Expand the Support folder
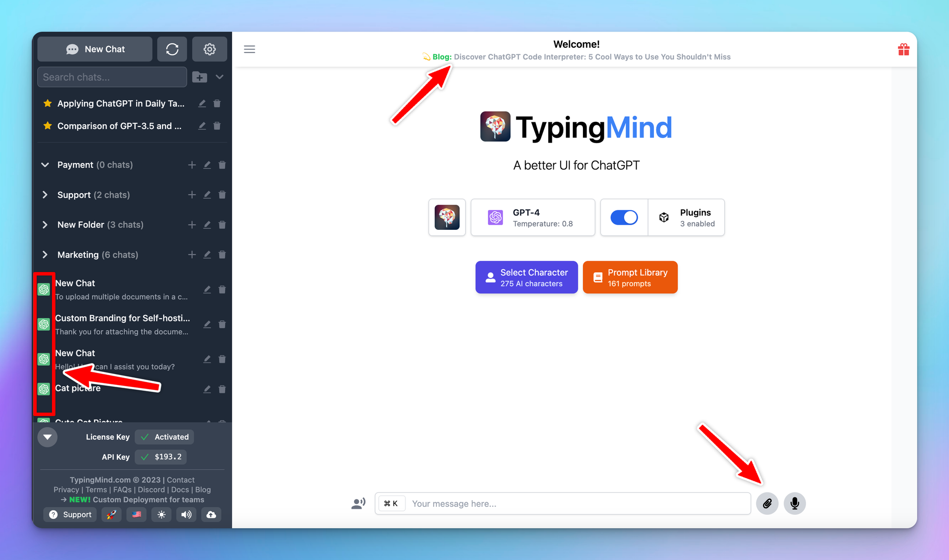Viewport: 949px width, 560px height. pos(44,195)
